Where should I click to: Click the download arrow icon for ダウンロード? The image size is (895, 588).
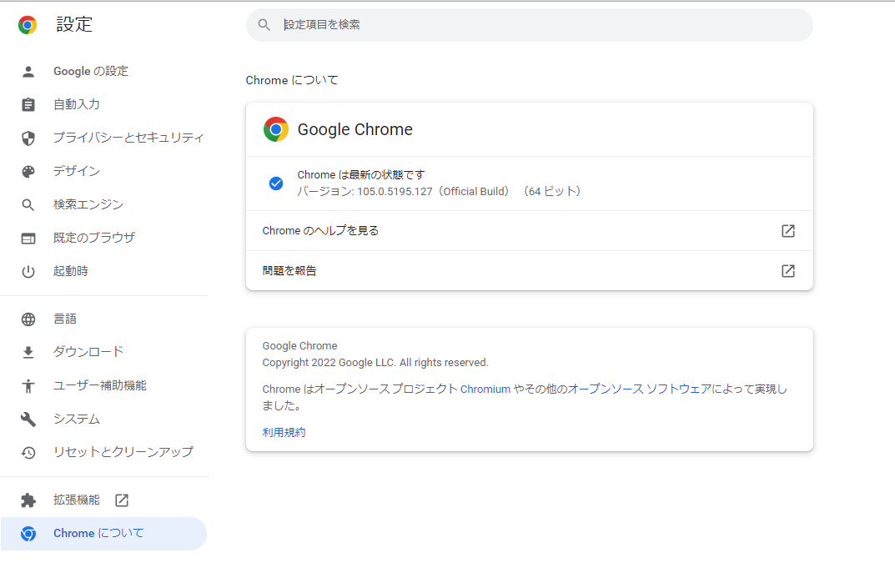click(x=28, y=353)
